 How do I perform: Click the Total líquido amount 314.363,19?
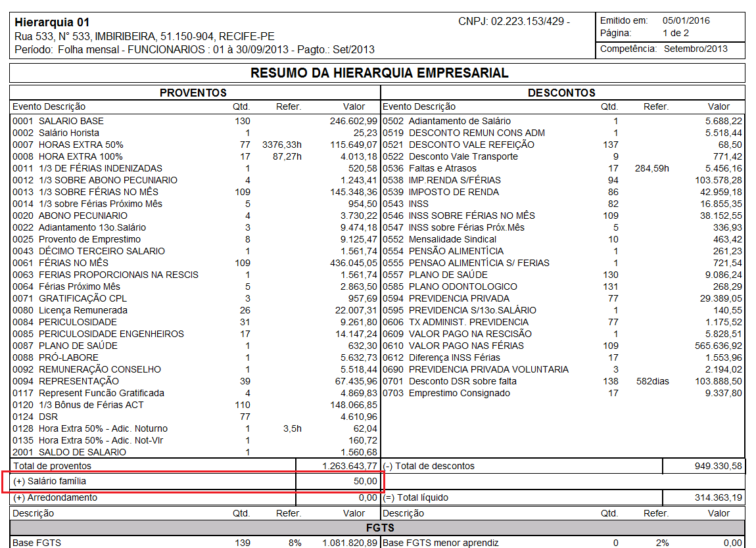pos(719,498)
